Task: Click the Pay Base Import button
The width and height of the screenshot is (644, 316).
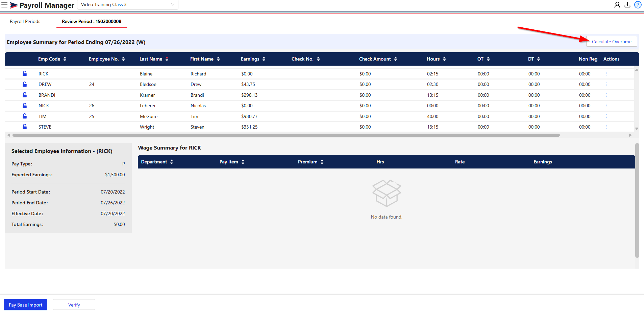Action: (26, 305)
